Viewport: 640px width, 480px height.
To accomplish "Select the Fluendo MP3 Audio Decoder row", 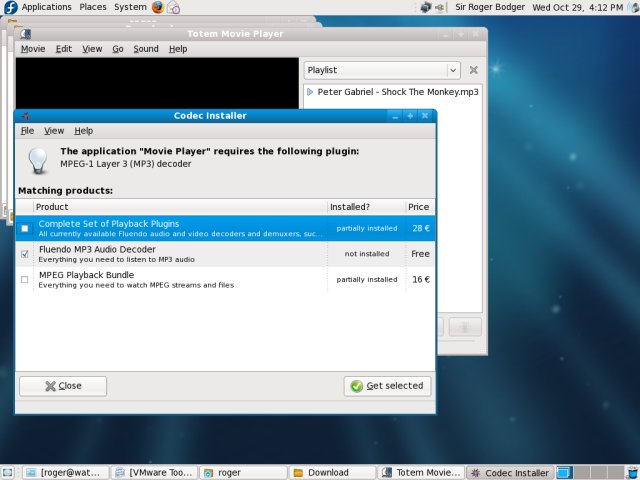I will point(225,254).
